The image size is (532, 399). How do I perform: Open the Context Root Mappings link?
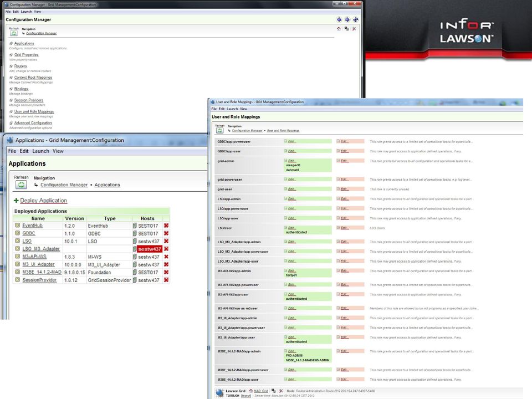click(33, 78)
